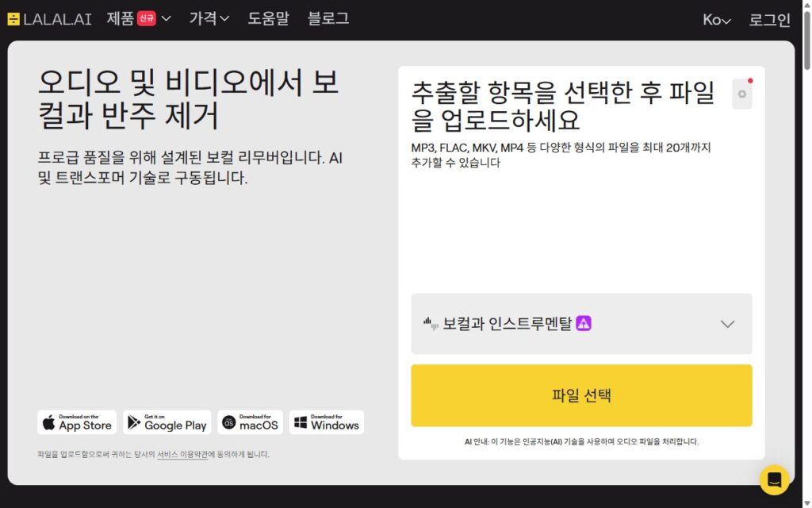This screenshot has width=812, height=508.
Task: Open the 블로그 blog page
Action: point(328,19)
